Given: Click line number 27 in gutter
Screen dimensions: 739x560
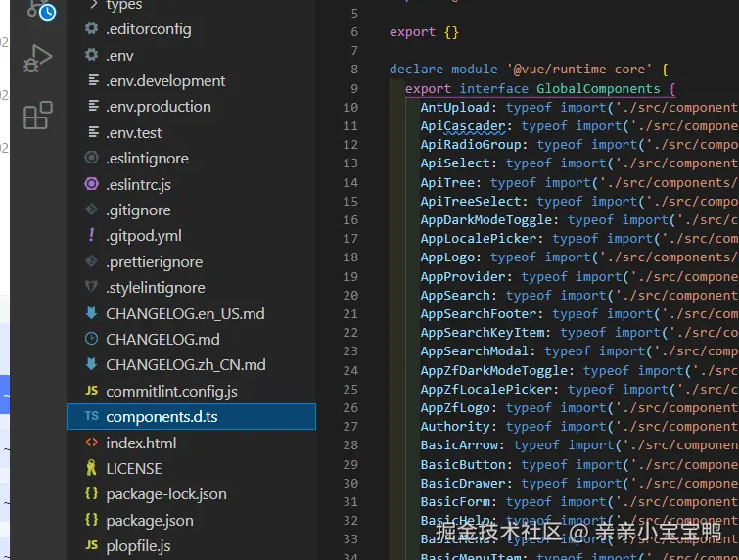Looking at the screenshot, I should click(x=350, y=426).
